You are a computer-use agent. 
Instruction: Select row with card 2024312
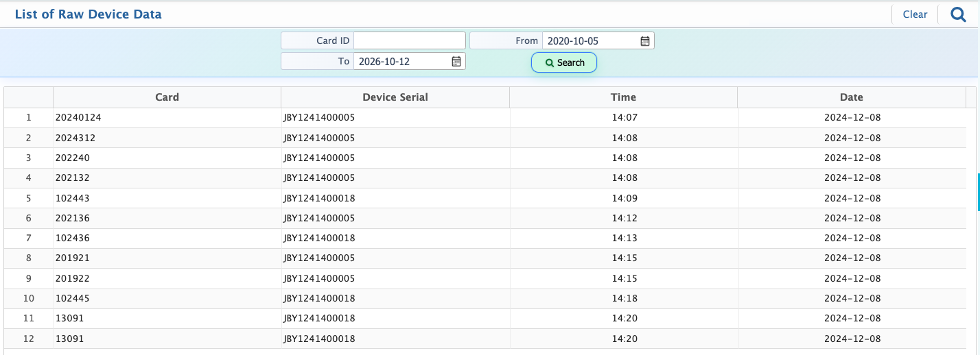(485, 138)
